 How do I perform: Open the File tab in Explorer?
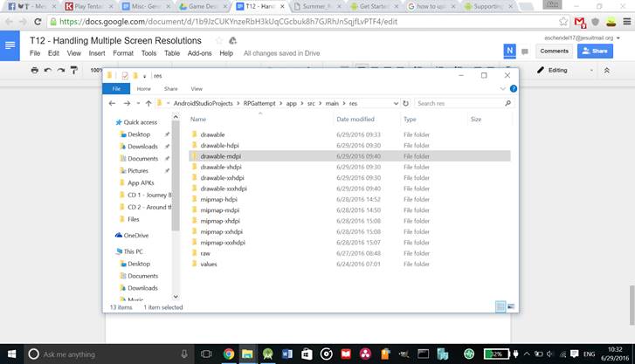pyautogui.click(x=116, y=89)
